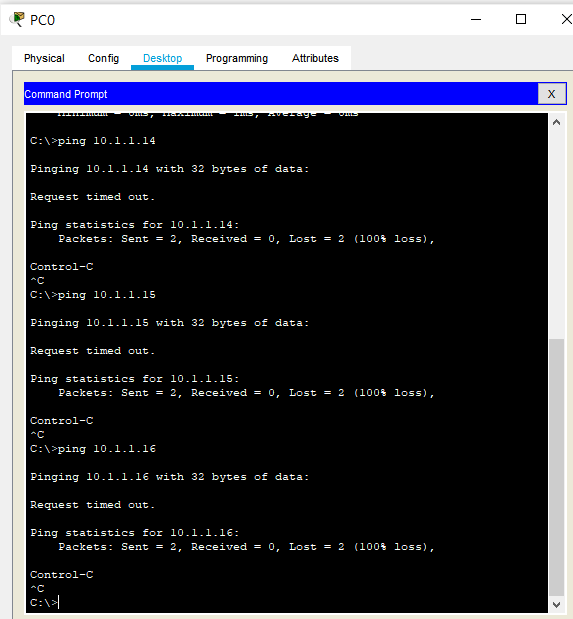Image resolution: width=573 pixels, height=619 pixels.
Task: Click 'Ping statistics for 10.1.1.15:' text
Action: [x=135, y=379]
